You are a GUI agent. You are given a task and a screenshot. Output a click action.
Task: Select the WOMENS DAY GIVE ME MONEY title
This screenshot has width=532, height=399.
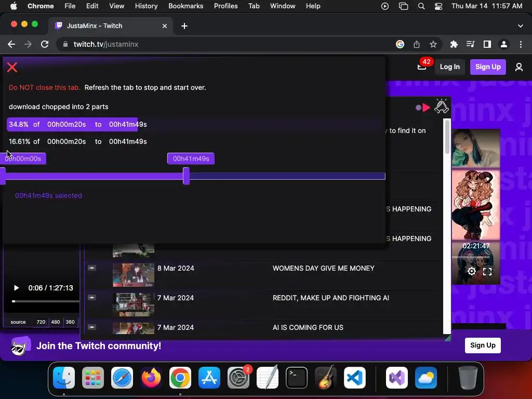pyautogui.click(x=323, y=268)
